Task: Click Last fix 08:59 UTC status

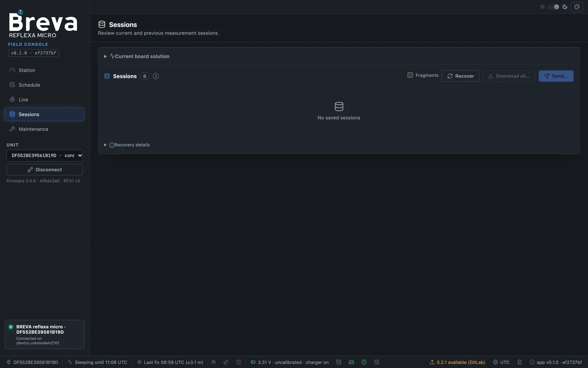Action: click(x=170, y=362)
